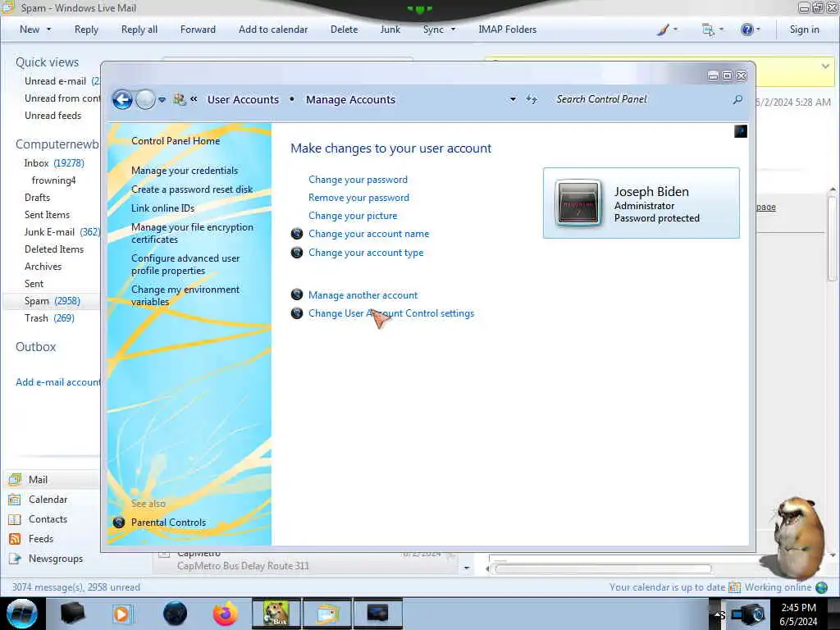Click Change User Account Control settings
This screenshot has height=630, width=840.
tap(391, 313)
